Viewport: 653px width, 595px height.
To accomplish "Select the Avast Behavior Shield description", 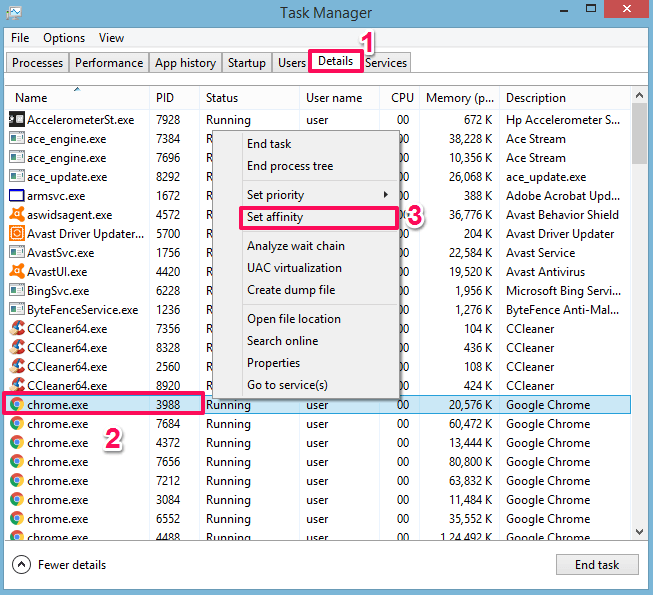I will [562, 214].
